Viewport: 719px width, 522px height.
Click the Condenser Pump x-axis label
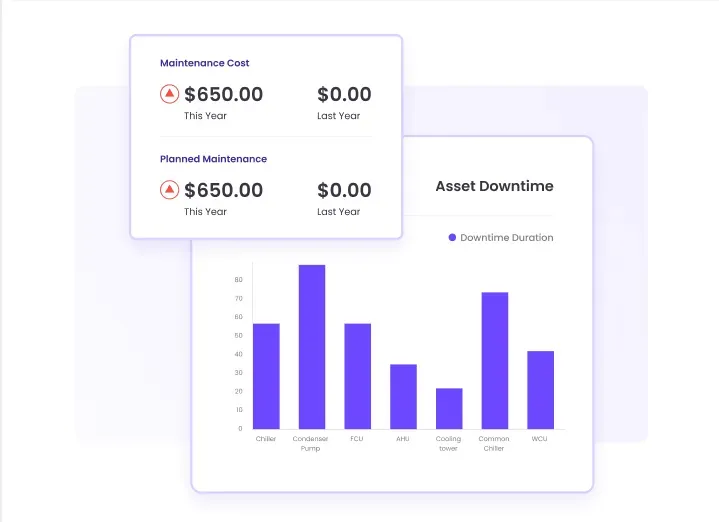[312, 443]
